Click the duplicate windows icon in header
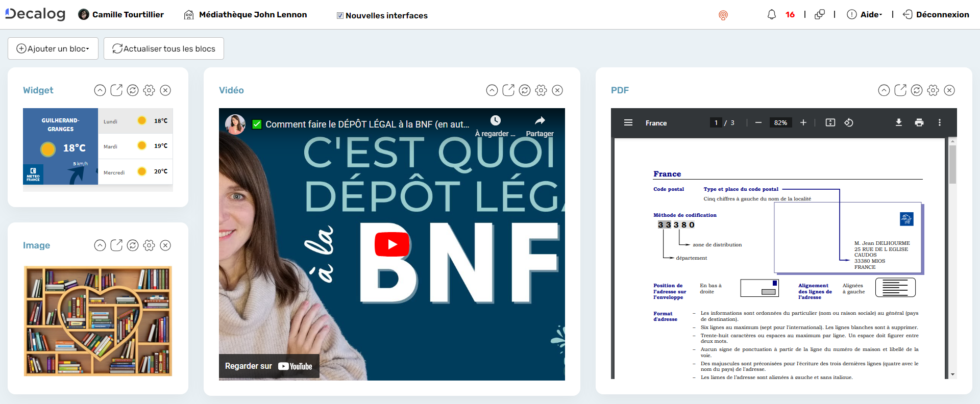This screenshot has width=980, height=404. pos(820,15)
